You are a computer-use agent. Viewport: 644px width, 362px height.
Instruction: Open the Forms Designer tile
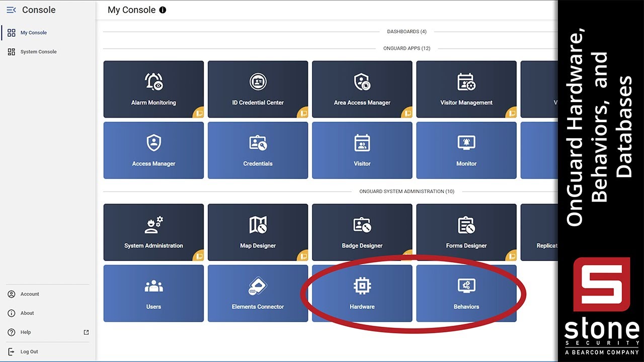466,232
